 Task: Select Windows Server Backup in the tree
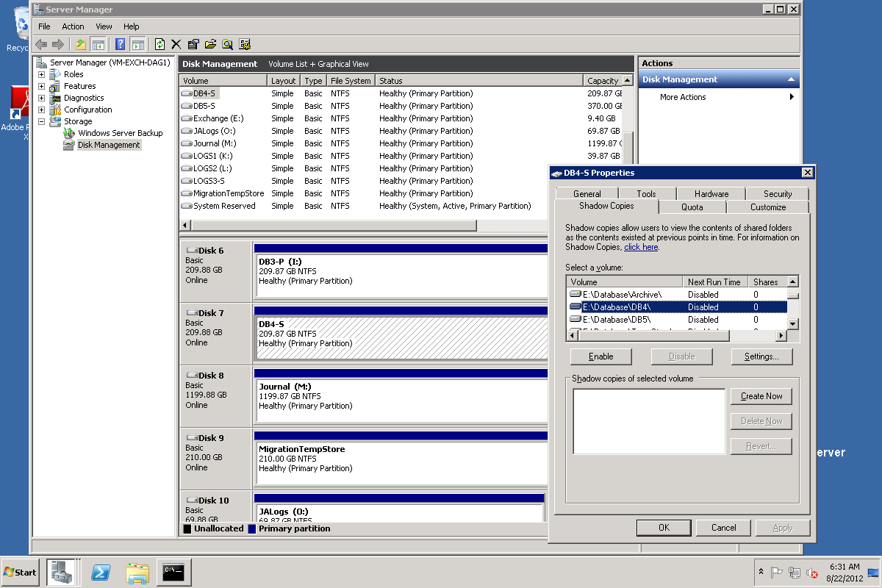point(120,133)
